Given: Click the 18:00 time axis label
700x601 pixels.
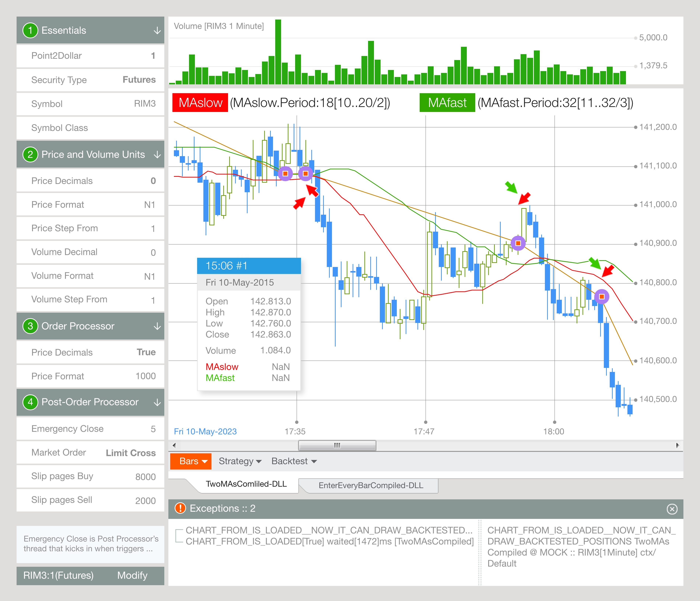Looking at the screenshot, I should click(553, 431).
